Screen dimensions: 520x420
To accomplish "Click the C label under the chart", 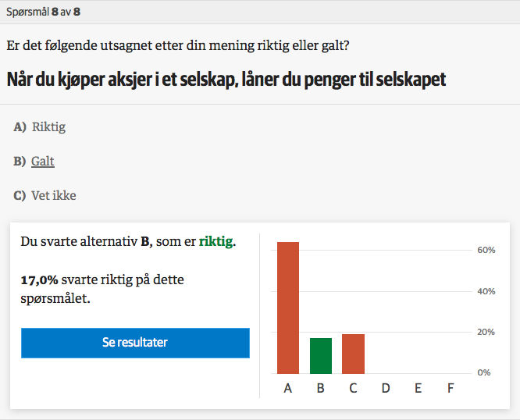I will (x=353, y=388).
